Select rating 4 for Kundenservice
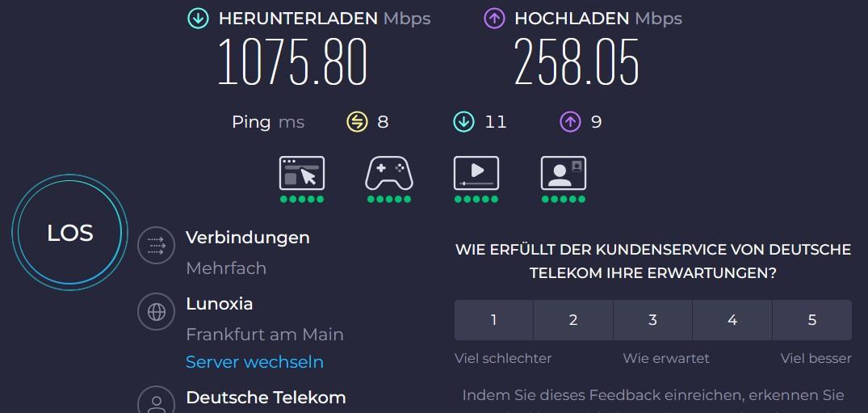868x413 pixels. (732, 320)
